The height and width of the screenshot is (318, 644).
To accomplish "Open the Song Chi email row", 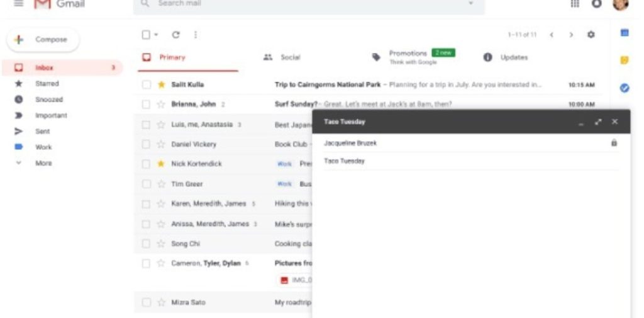I will pos(223,244).
